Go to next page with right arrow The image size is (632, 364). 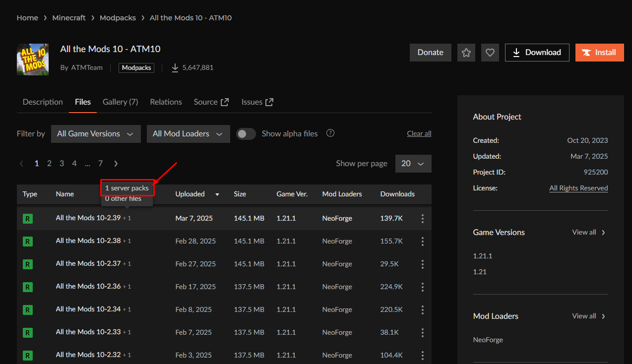point(116,163)
